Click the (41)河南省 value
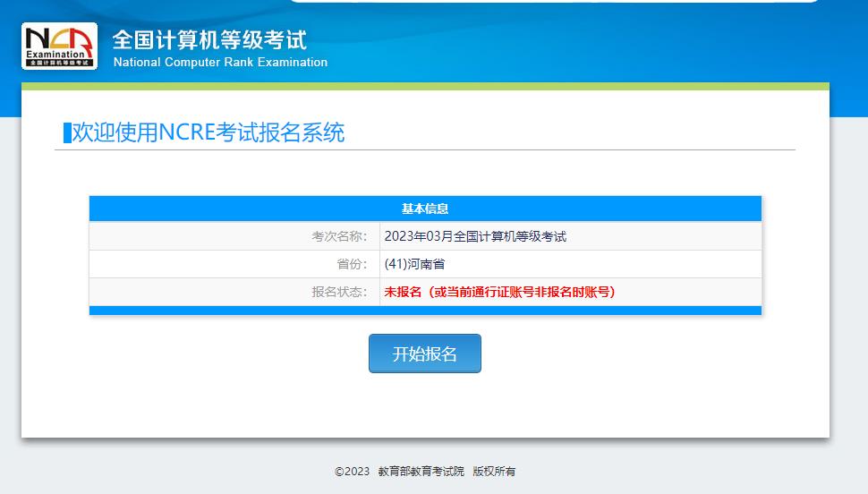The height and width of the screenshot is (494, 868). click(414, 264)
